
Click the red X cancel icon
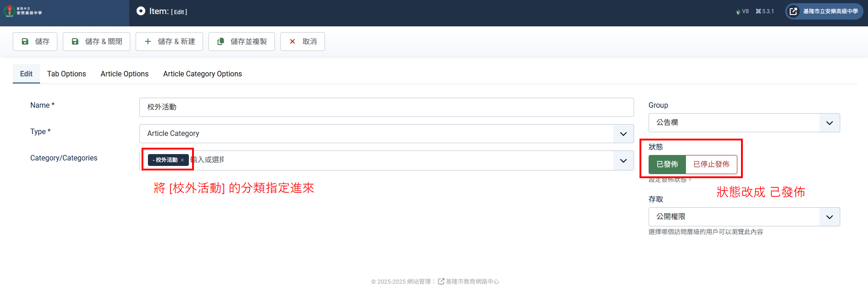tap(292, 41)
